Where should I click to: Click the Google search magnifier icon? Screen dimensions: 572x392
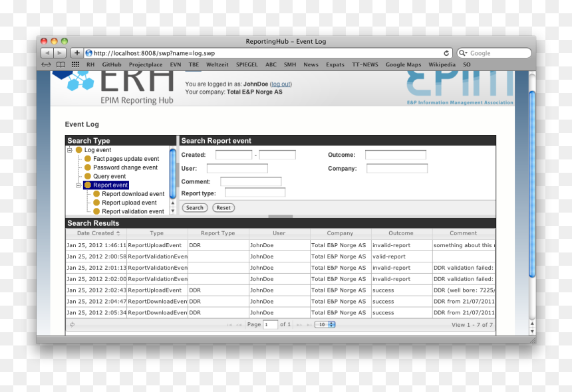tap(463, 53)
